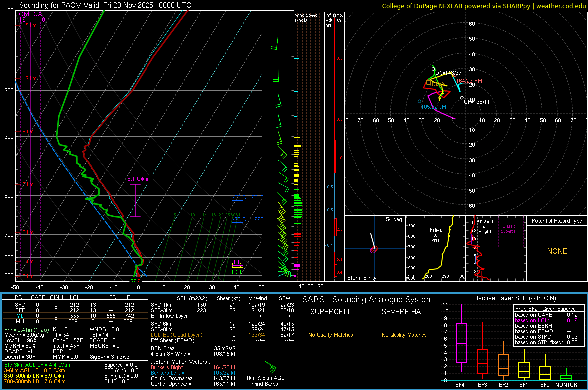Select the NONE hazard type value
The height and width of the screenshot is (390, 588).
[x=557, y=251]
